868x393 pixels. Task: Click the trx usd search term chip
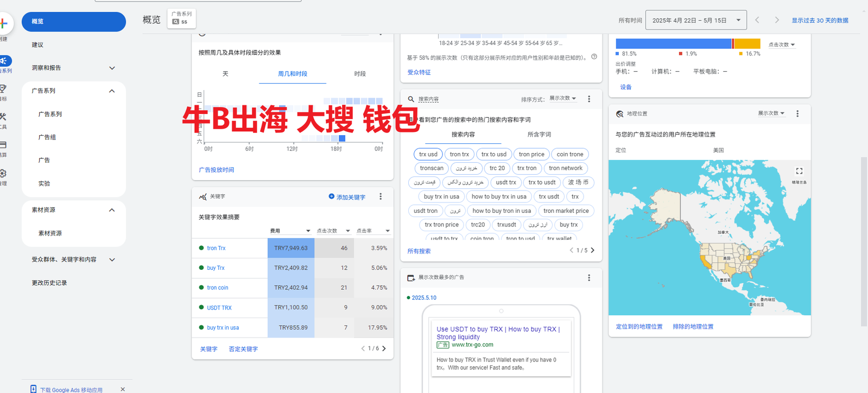click(428, 154)
